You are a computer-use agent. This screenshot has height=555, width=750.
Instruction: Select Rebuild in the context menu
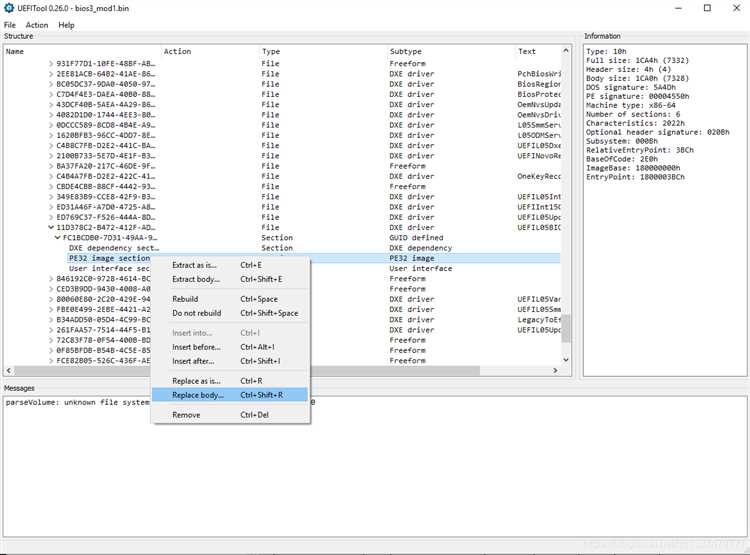click(x=230, y=299)
